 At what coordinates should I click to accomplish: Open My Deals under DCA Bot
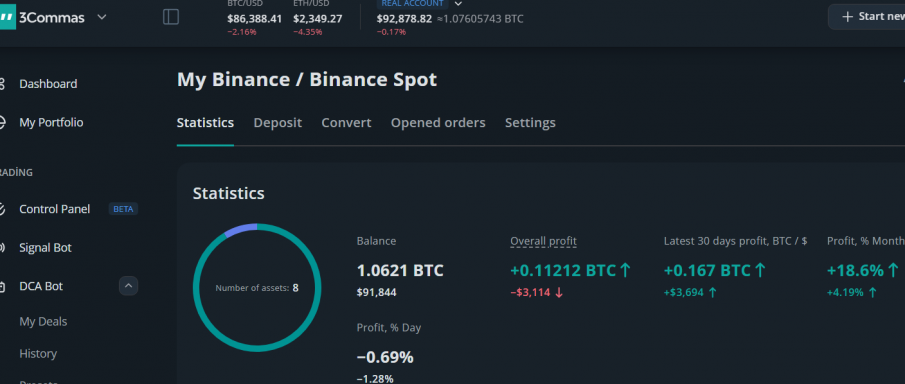[x=43, y=322]
